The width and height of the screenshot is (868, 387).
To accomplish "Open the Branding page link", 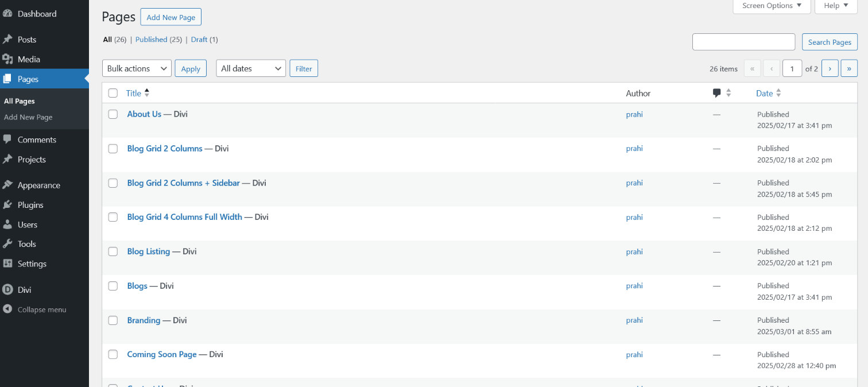I will point(144,320).
